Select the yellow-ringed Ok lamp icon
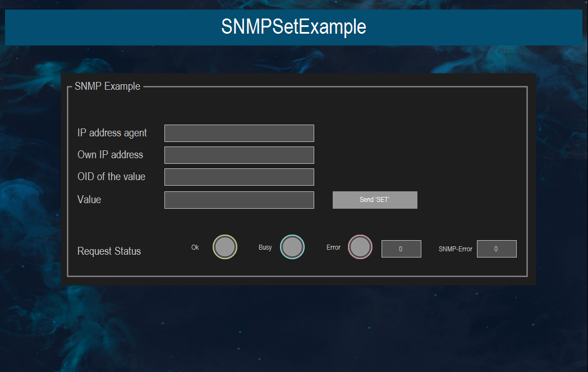588x372 pixels. pyautogui.click(x=224, y=247)
